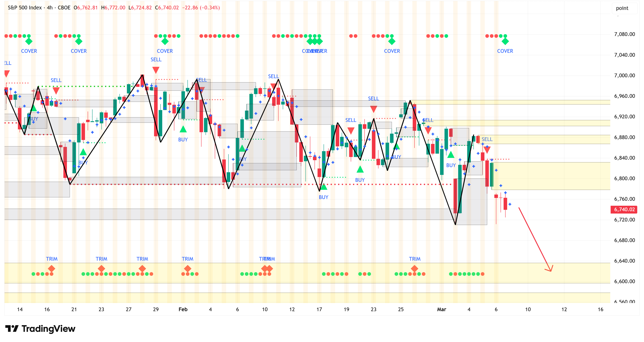The height and width of the screenshot is (342, 644).
Task: Click the overlapping triple COVER diamonds cluster
Action: [315, 41]
